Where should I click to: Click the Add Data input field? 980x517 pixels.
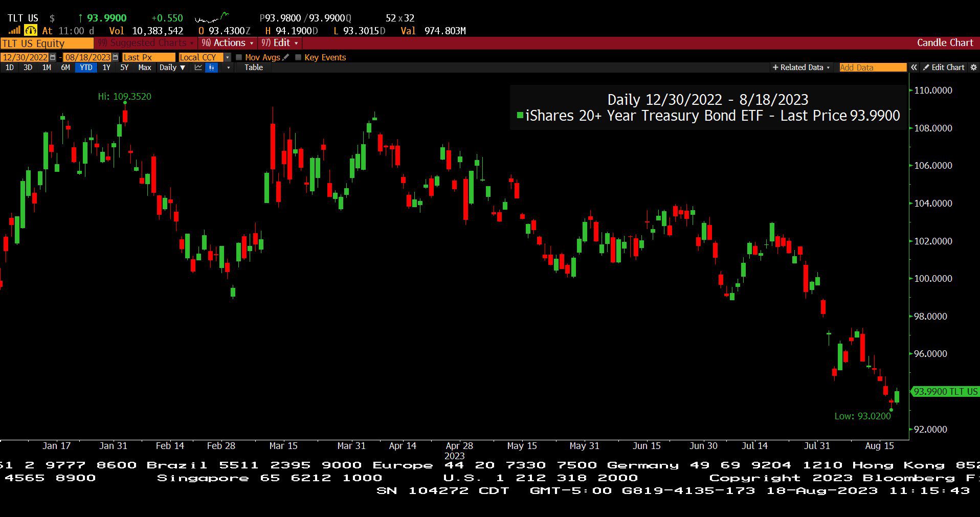coord(873,68)
